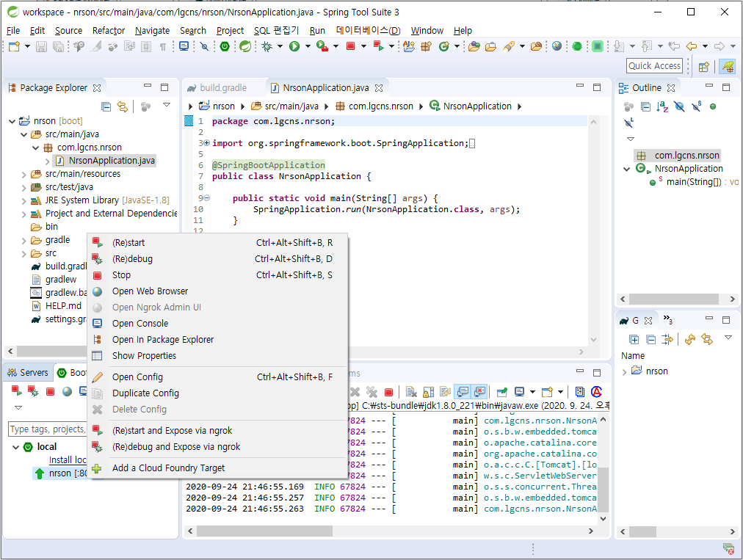Expand JRE System Library node
The height and width of the screenshot is (560, 743).
pyautogui.click(x=23, y=201)
